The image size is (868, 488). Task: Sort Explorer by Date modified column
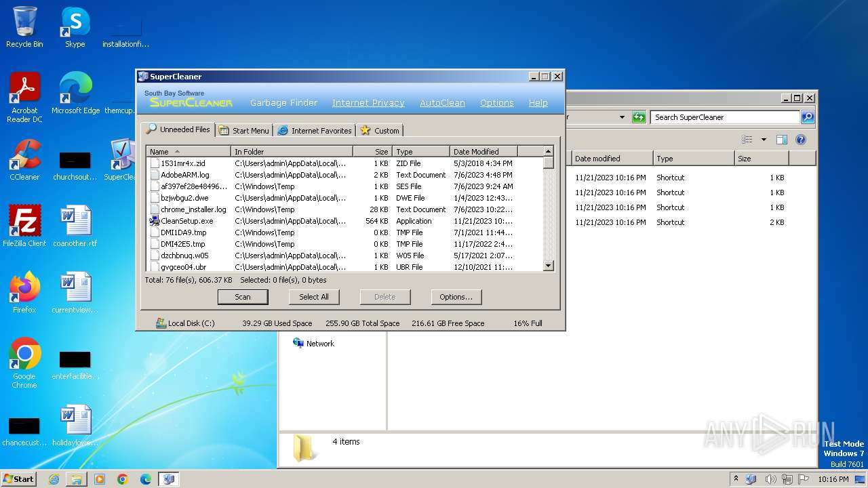[x=612, y=159]
